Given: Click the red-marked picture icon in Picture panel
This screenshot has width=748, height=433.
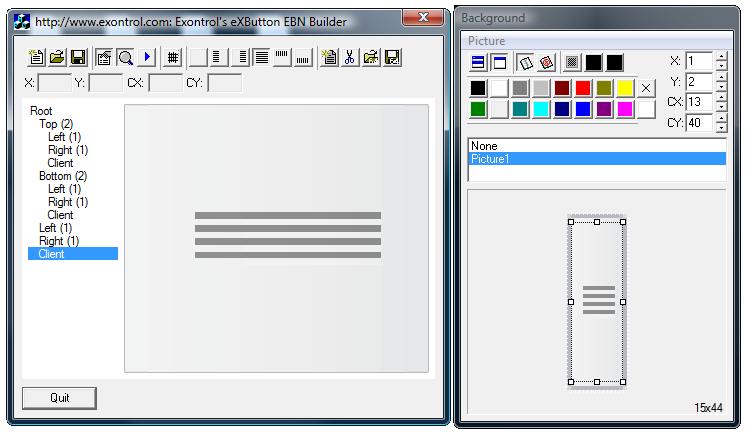Looking at the screenshot, I should [x=547, y=62].
